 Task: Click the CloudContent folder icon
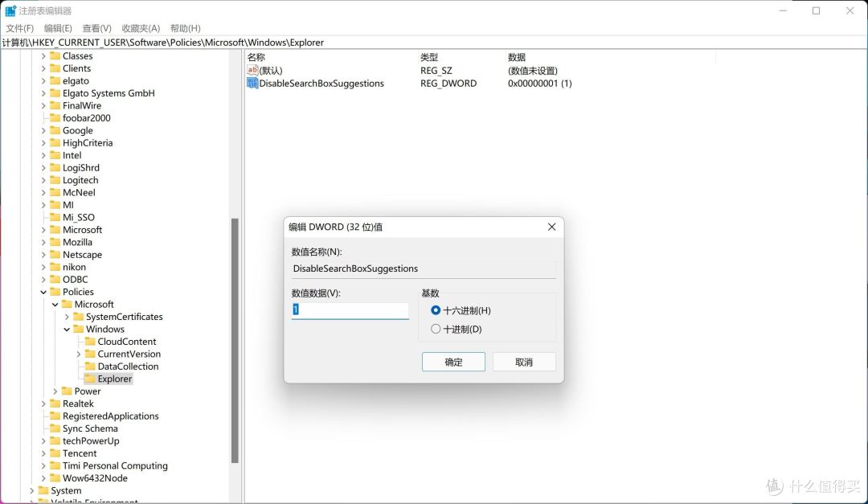coord(90,342)
